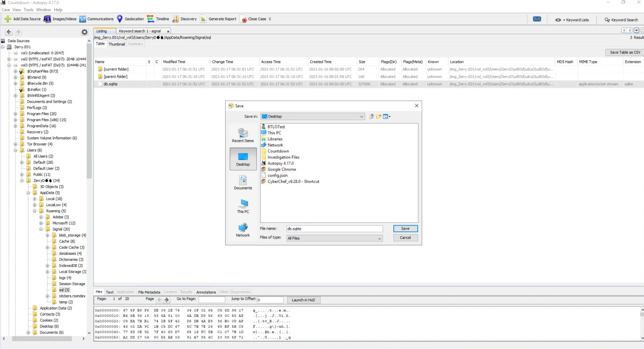Open the Save in location dropdown
Viewport: 644px width, 349px height.
pos(313,116)
